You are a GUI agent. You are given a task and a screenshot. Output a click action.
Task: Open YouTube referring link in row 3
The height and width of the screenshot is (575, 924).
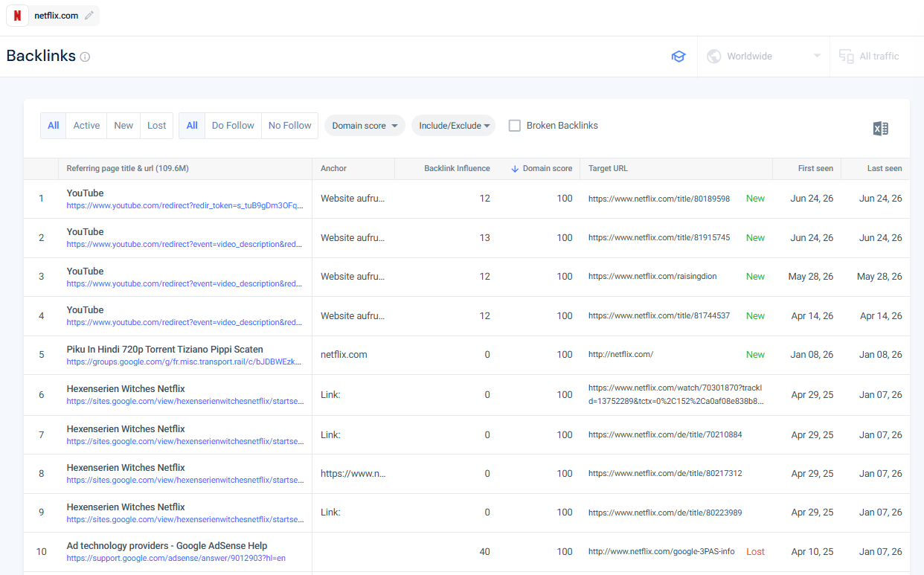(x=185, y=283)
